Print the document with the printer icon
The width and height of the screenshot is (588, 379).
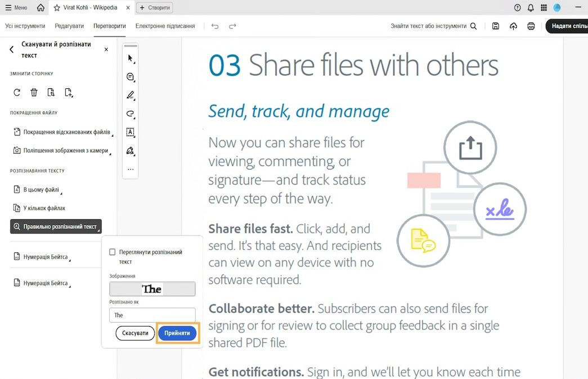click(531, 26)
